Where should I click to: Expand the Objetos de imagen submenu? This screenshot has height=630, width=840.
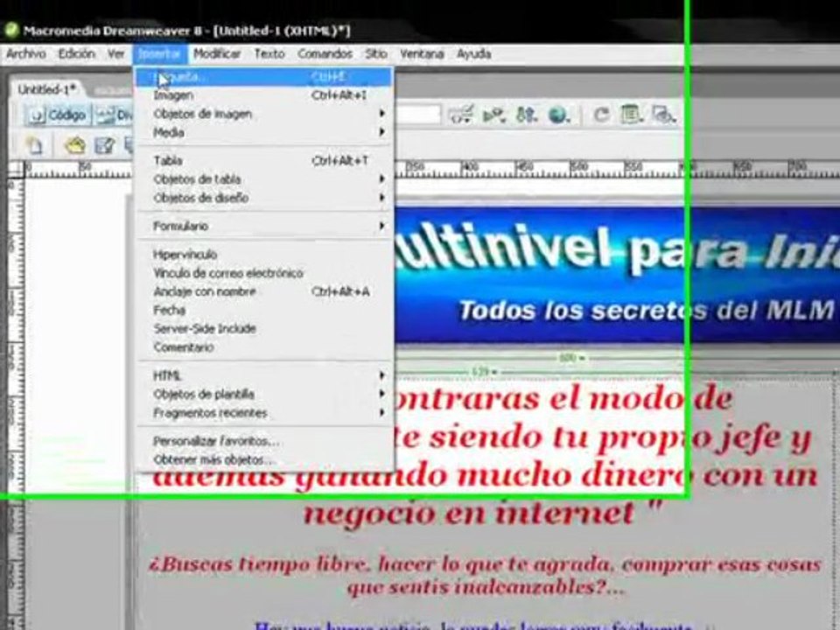click(264, 114)
